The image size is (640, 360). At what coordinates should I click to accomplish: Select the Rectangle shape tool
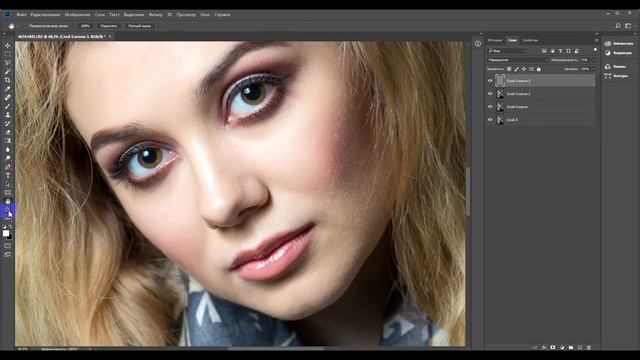click(x=7, y=193)
